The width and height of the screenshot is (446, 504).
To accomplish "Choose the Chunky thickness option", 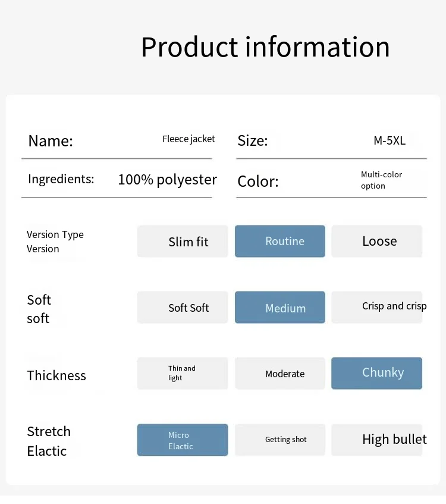I will point(376,373).
